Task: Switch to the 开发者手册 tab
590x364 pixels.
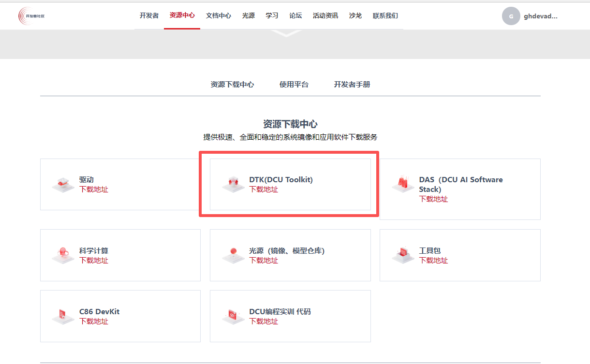Action: coord(352,85)
